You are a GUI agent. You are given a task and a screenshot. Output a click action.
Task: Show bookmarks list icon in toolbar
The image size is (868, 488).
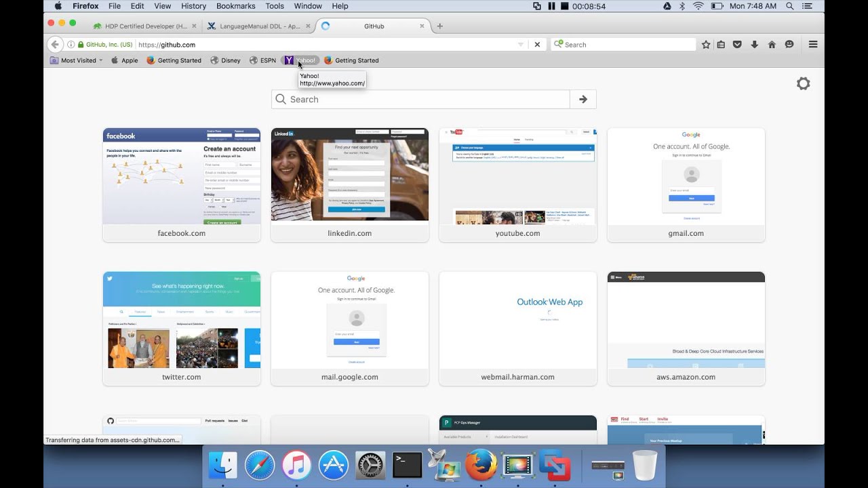click(721, 45)
